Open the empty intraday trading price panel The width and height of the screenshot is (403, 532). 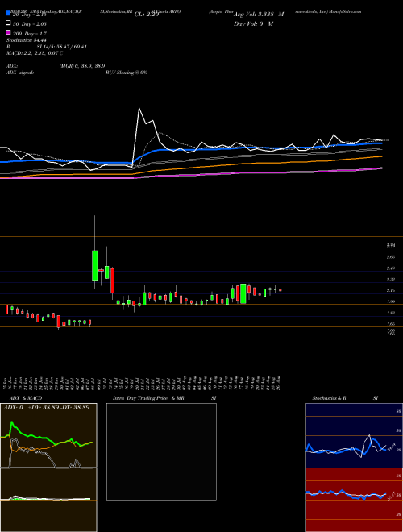[161, 451]
